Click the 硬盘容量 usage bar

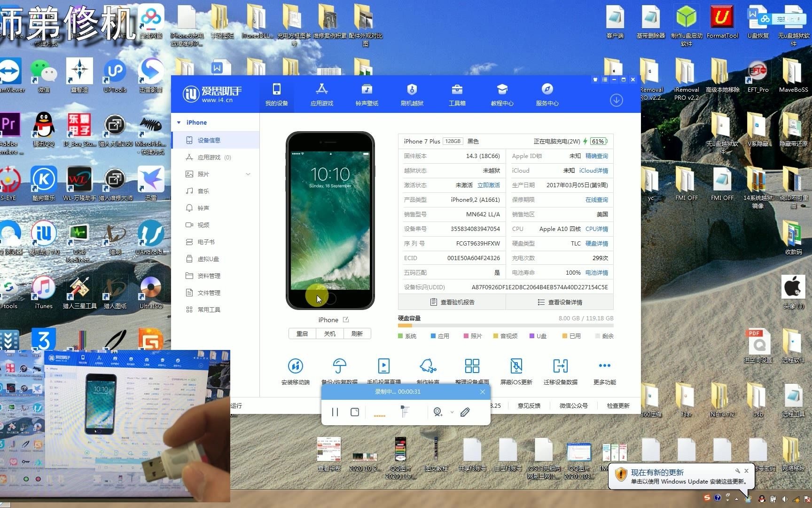point(506,325)
